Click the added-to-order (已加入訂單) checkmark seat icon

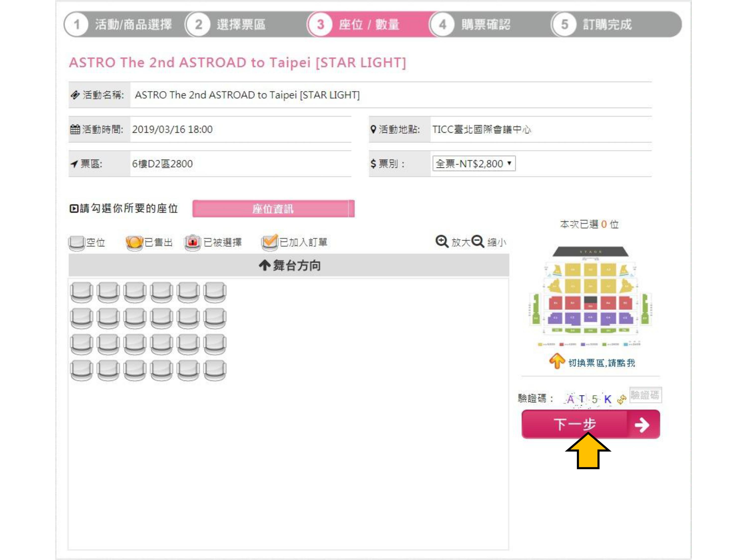(269, 242)
